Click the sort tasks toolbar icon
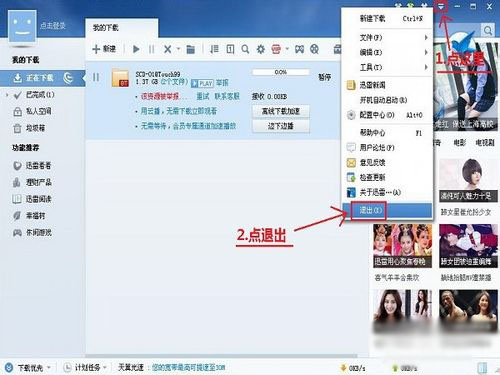Screen dimensions: 500x375 (214, 49)
